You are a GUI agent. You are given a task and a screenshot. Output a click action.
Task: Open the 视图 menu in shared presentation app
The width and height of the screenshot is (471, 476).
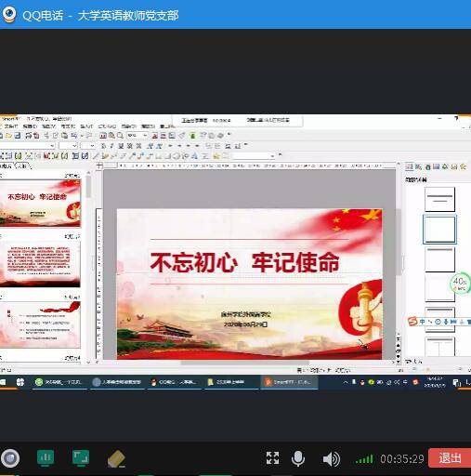48,126
